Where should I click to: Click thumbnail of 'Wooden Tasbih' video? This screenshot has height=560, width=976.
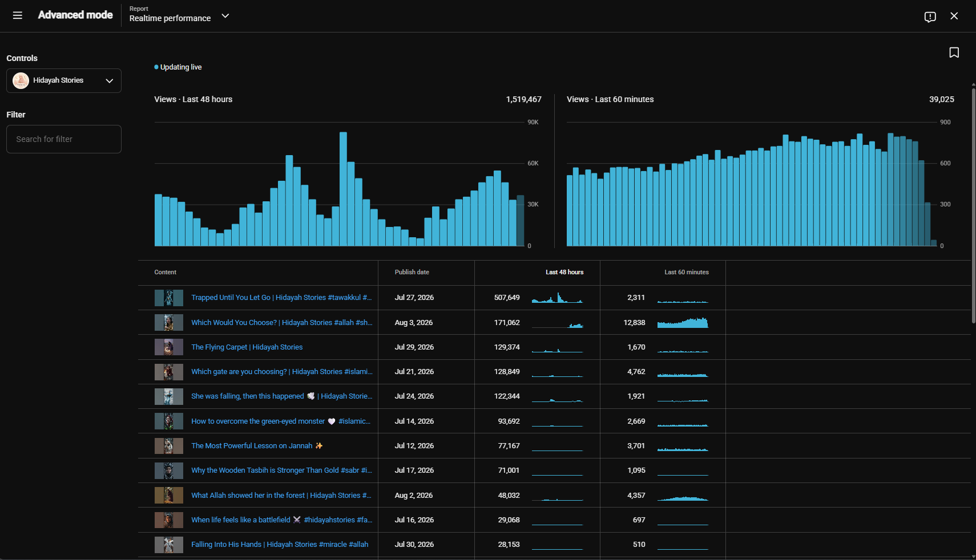pyautogui.click(x=169, y=470)
